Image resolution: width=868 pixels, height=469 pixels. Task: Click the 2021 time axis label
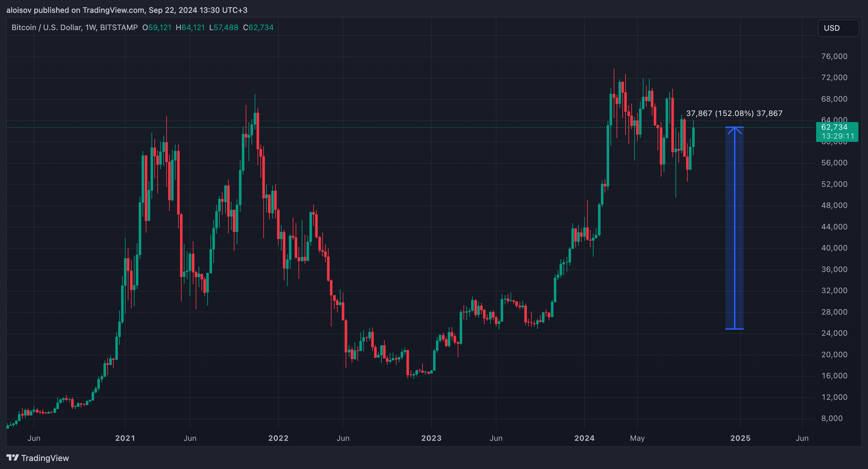click(x=125, y=438)
